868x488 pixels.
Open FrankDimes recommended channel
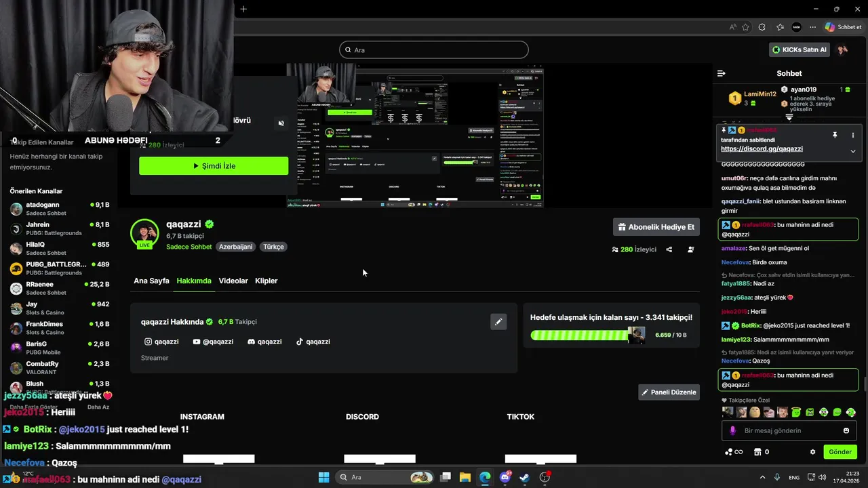(60, 328)
